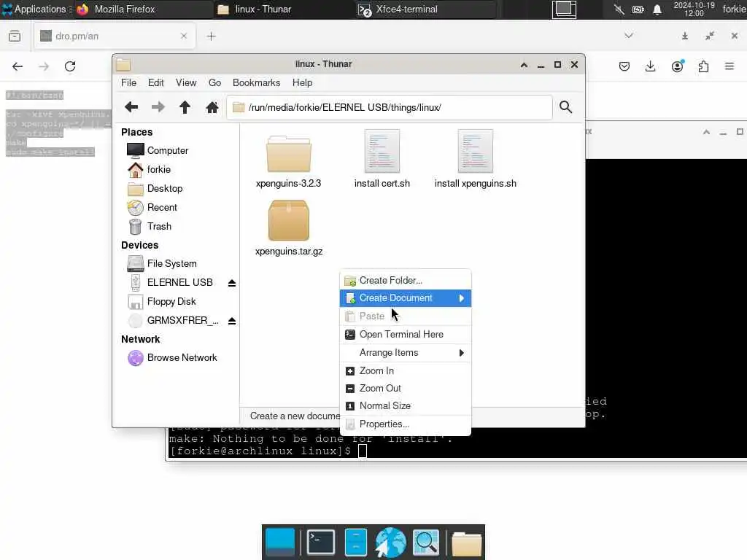Open File System device
The image size is (747, 560).
(171, 263)
